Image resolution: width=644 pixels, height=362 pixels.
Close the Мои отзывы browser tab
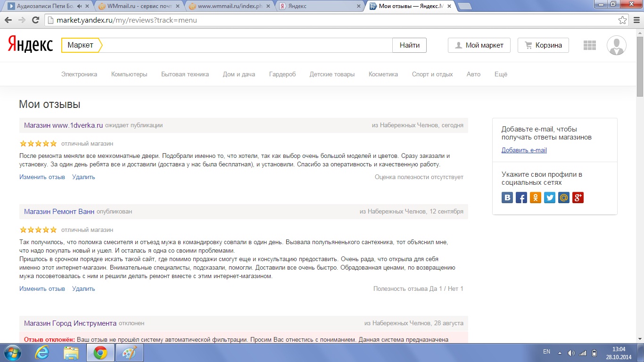(x=449, y=6)
